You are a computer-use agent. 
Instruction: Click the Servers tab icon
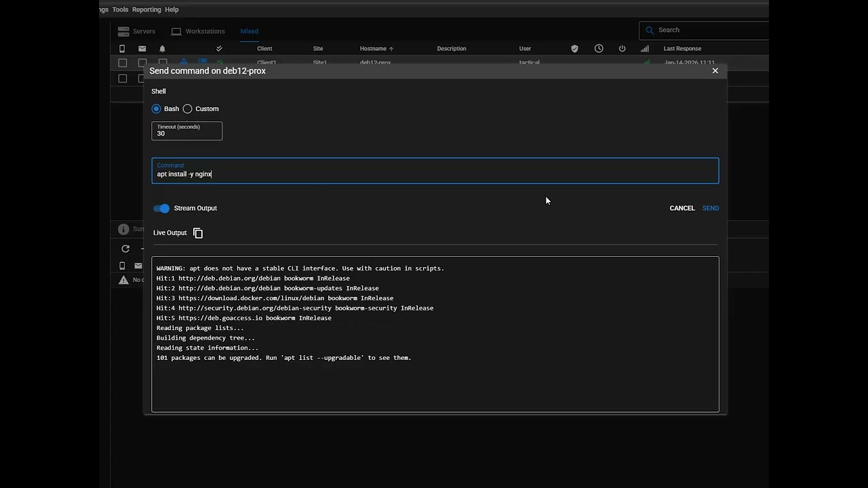(x=123, y=31)
